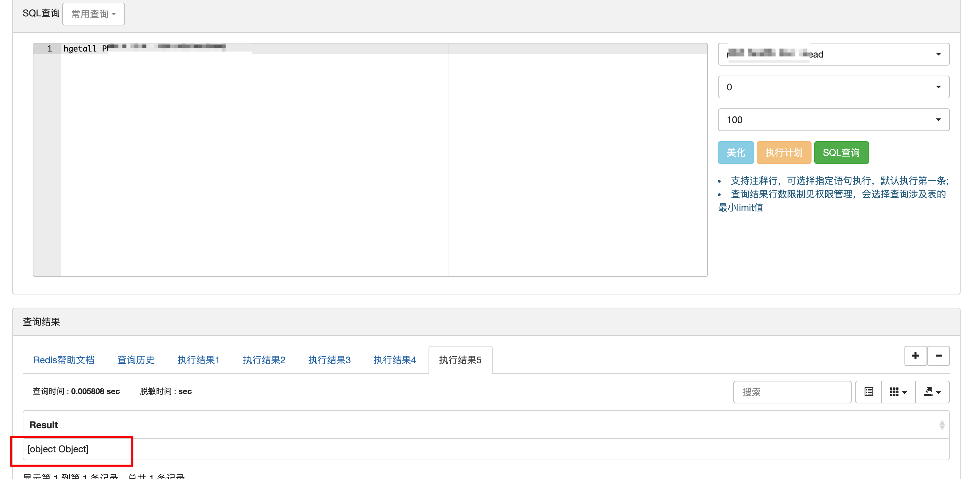Click the 执行计划 button
This screenshot has width=980, height=479.
click(784, 153)
